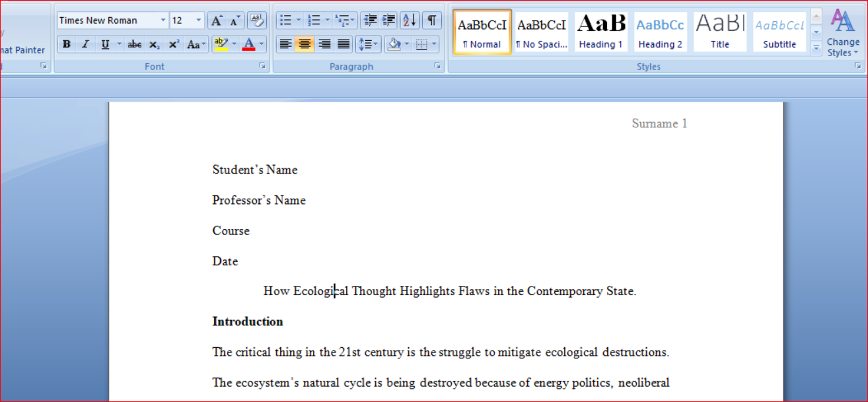Expand underline style dropdown arrow
This screenshot has height=402, width=868.
(120, 44)
